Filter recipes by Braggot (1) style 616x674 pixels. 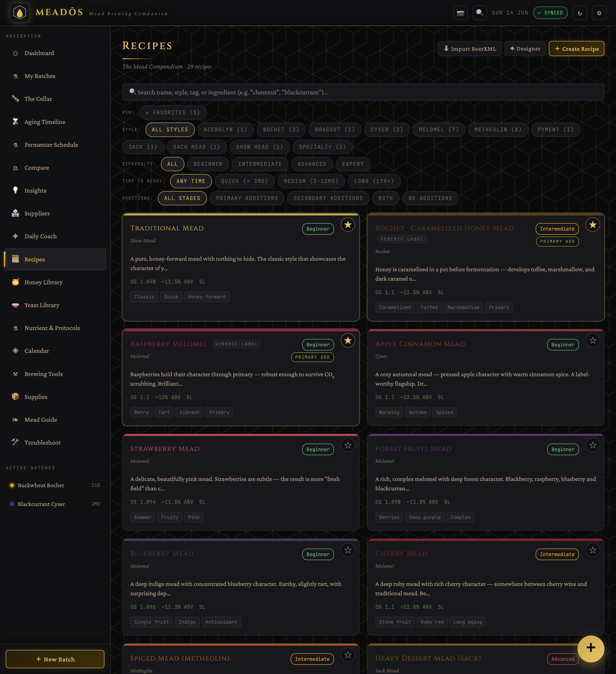[x=334, y=130]
